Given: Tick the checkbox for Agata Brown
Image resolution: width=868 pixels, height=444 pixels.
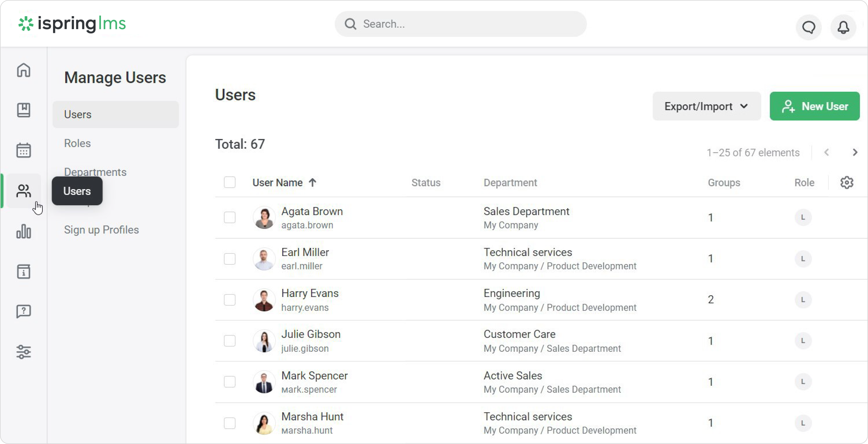Looking at the screenshot, I should pyautogui.click(x=229, y=217).
